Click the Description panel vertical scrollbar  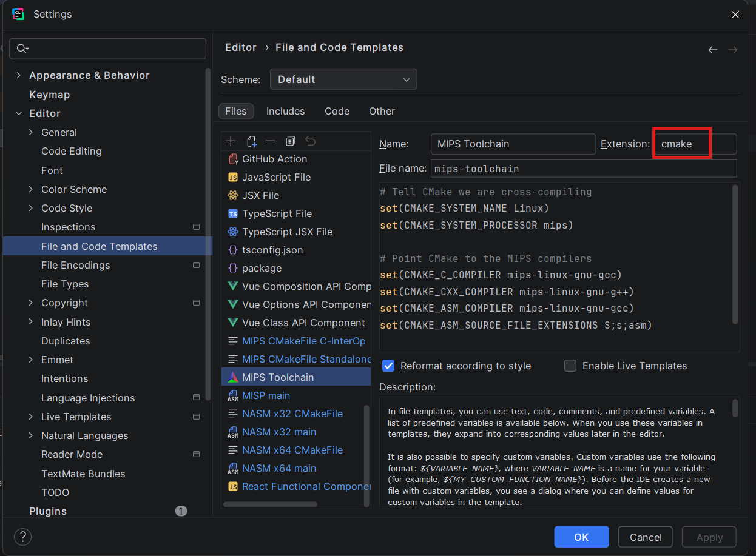[x=735, y=407]
